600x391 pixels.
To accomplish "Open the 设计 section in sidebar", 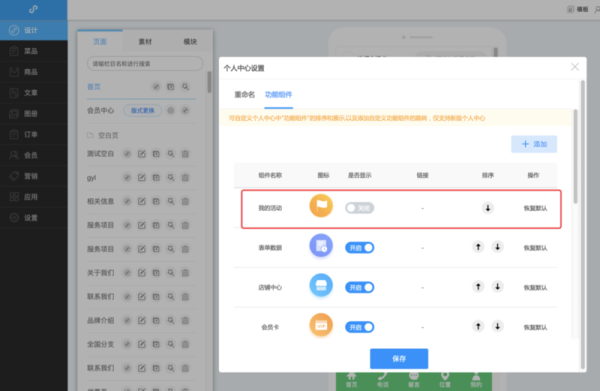I will 34,30.
